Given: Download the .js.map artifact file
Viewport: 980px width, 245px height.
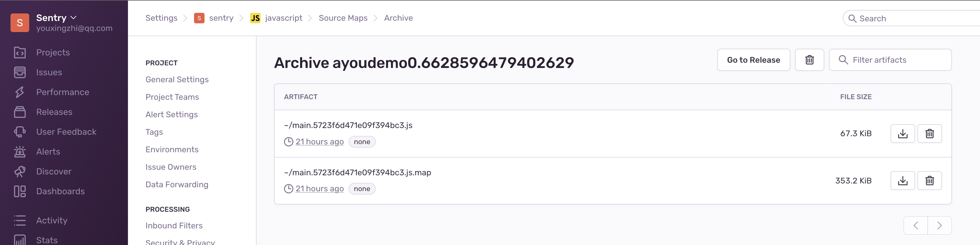Looking at the screenshot, I should coord(902,181).
